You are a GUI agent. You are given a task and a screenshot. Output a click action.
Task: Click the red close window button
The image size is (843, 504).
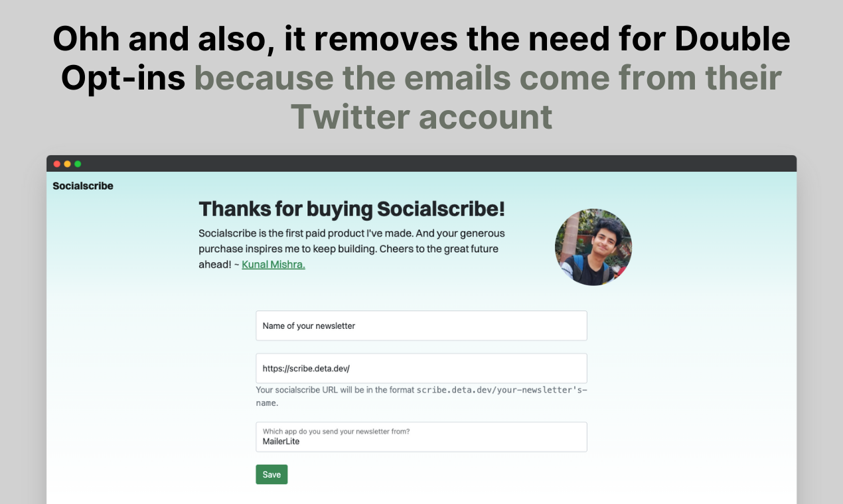point(56,163)
